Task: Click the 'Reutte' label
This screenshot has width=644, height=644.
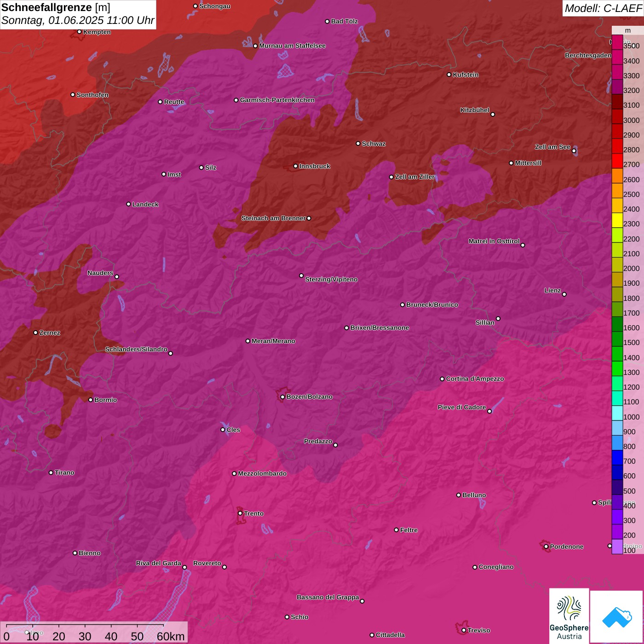Action: click(x=174, y=102)
